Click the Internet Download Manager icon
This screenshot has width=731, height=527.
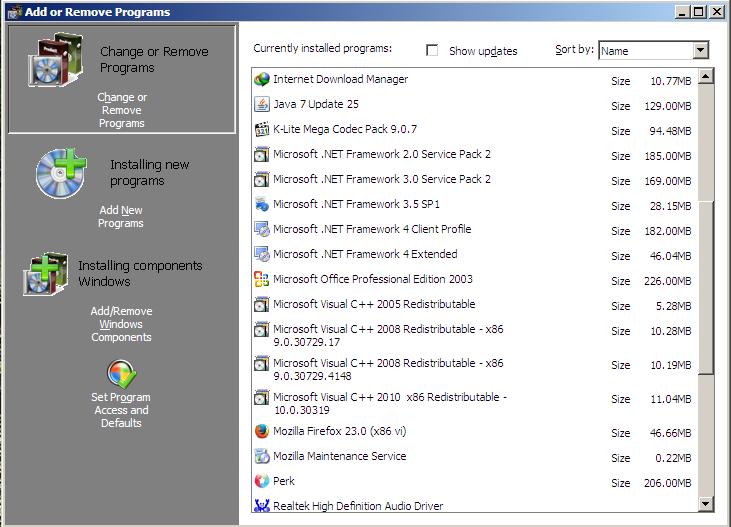(262, 79)
